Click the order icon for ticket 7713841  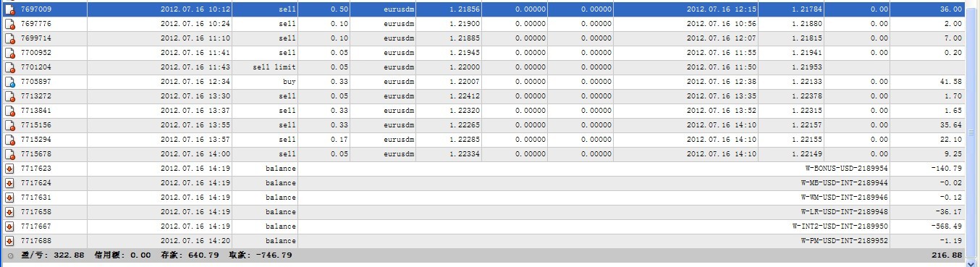click(10, 111)
